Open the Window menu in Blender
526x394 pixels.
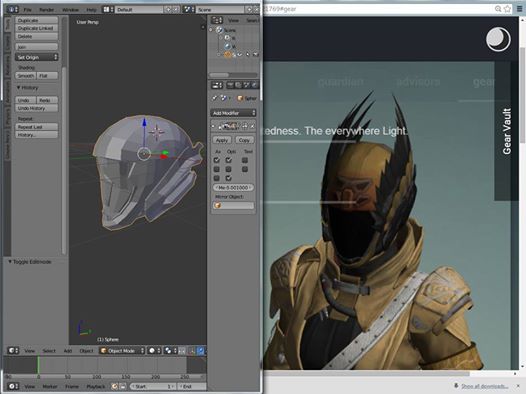70,10
